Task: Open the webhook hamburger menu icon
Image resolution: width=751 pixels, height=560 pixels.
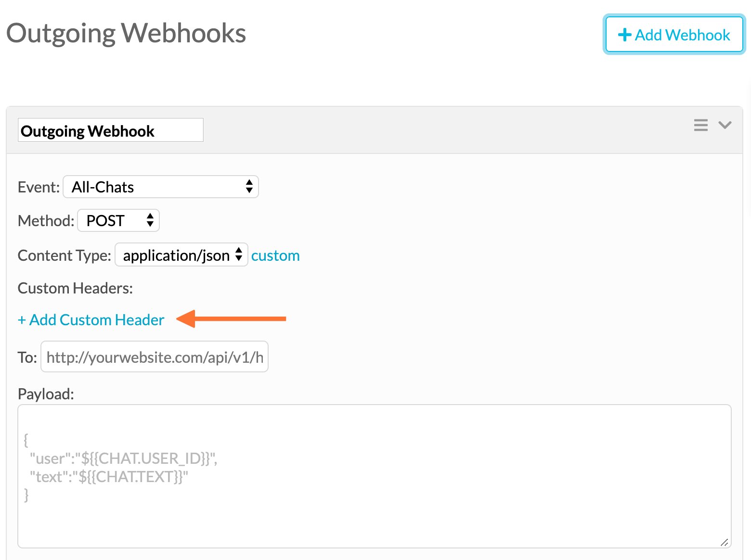Action: [x=701, y=125]
